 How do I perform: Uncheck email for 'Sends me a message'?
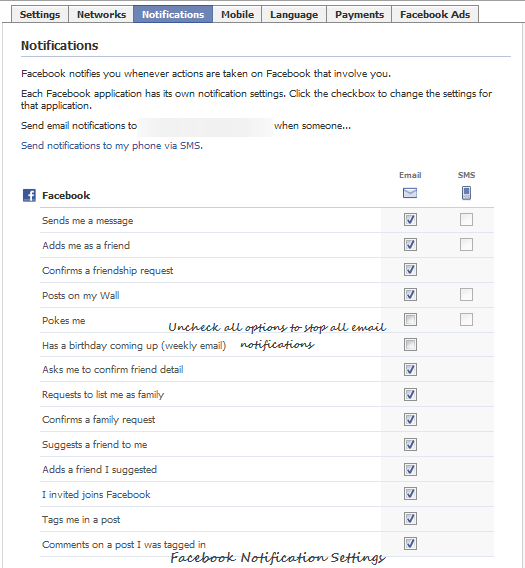point(410,220)
